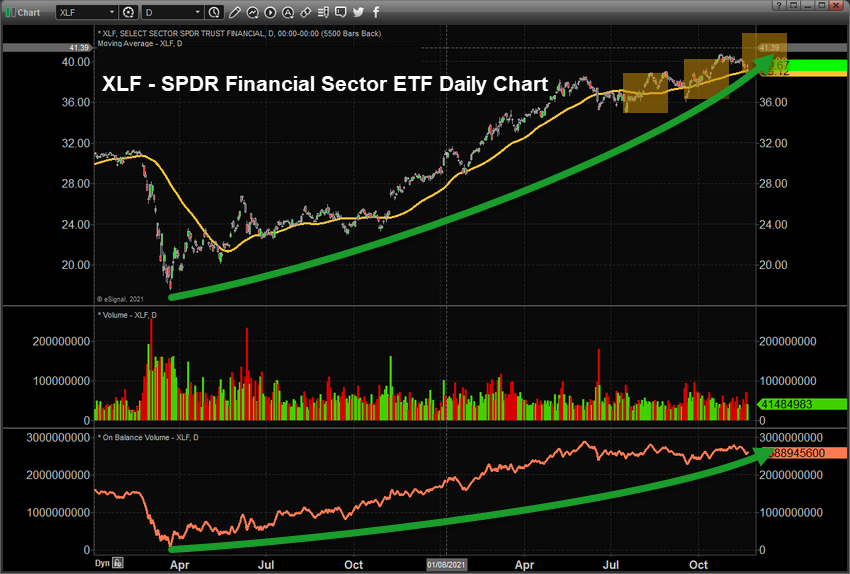Click the Volume - XLF, D label
This screenshot has width=850, height=574.
(x=127, y=315)
